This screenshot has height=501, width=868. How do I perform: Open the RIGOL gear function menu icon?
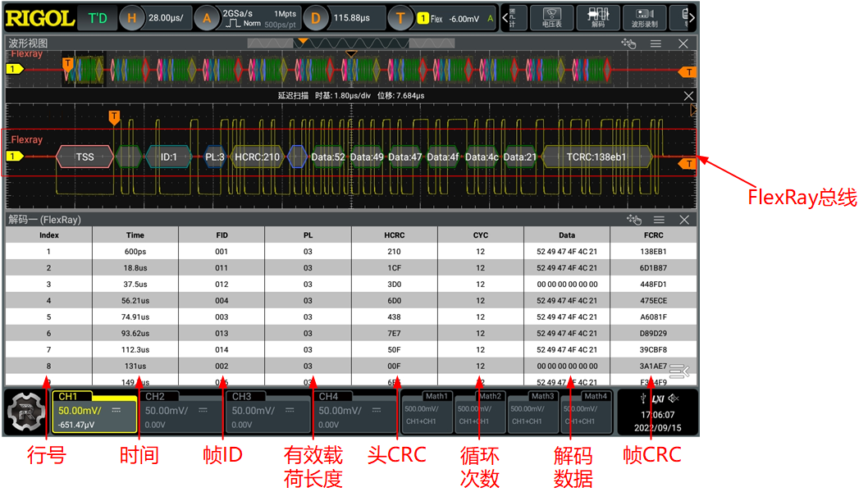coord(25,412)
